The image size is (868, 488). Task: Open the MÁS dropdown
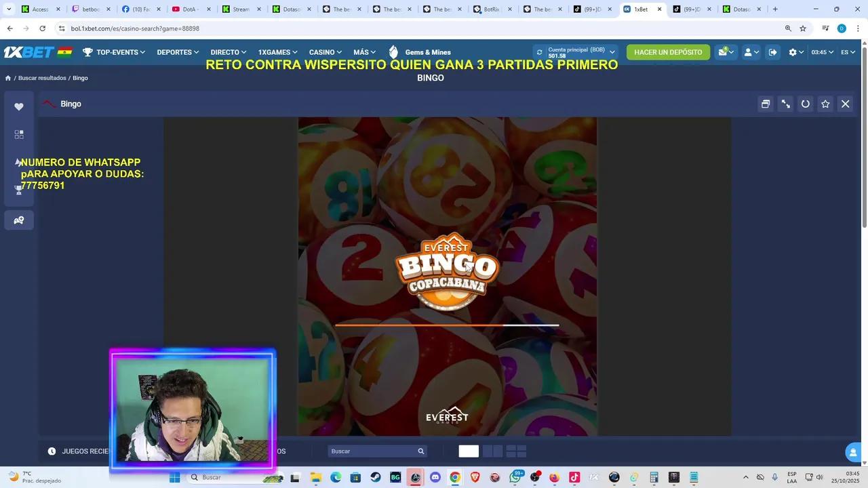pyautogui.click(x=364, y=52)
